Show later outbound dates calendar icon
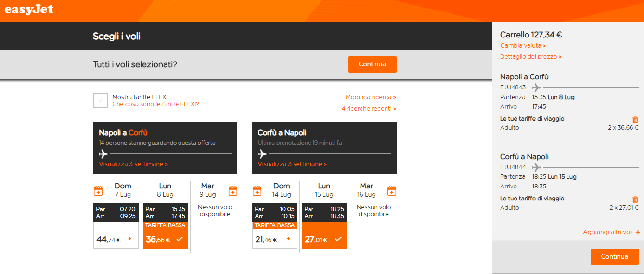The width and height of the screenshot is (644, 274). click(x=233, y=191)
